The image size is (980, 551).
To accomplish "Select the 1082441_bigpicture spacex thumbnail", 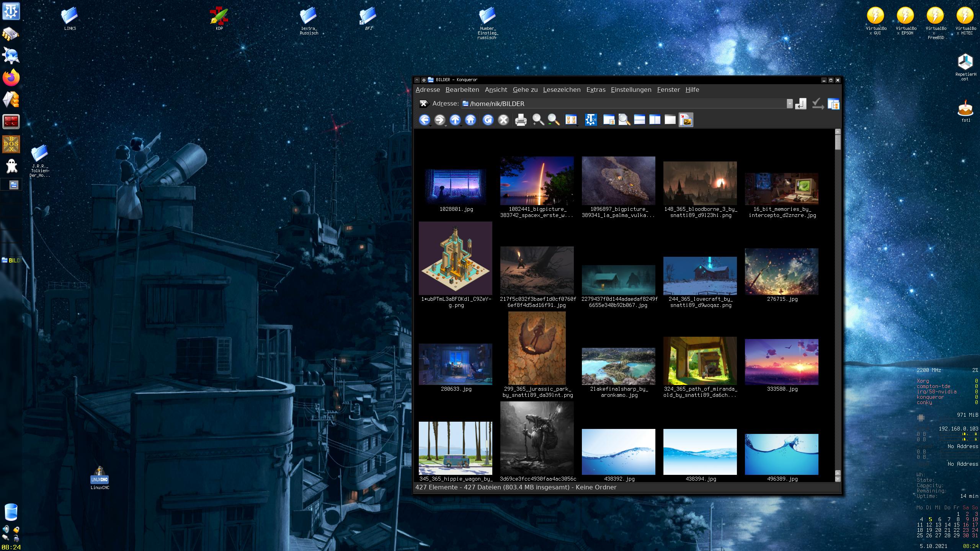I will point(537,181).
